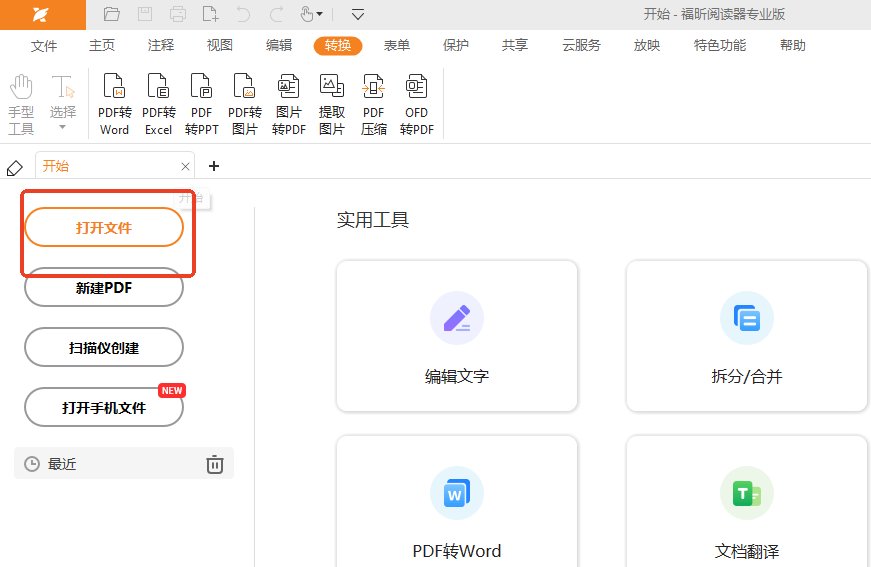871x567 pixels.
Task: Select the PDF转Excel conversion tool
Action: click(x=158, y=105)
